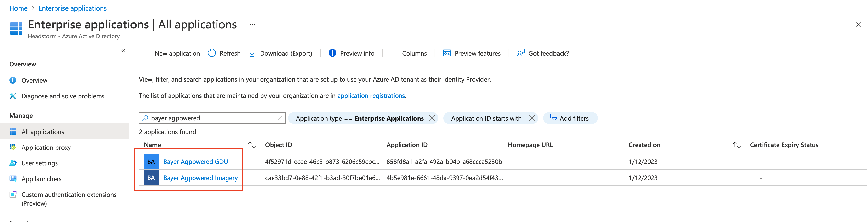Open Application ID starts with filter
The image size is (868, 222).
[x=486, y=118]
